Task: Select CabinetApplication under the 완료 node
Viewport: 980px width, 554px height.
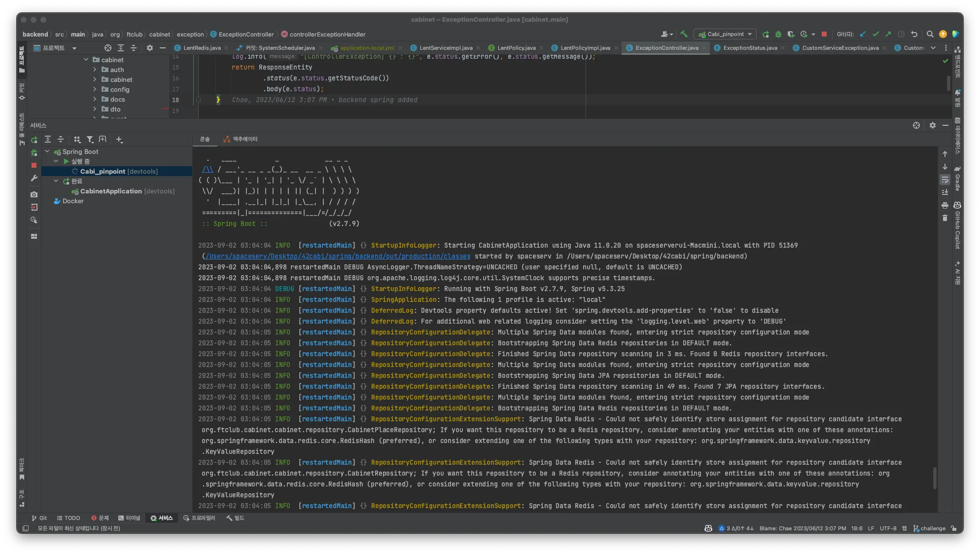Action: click(111, 191)
